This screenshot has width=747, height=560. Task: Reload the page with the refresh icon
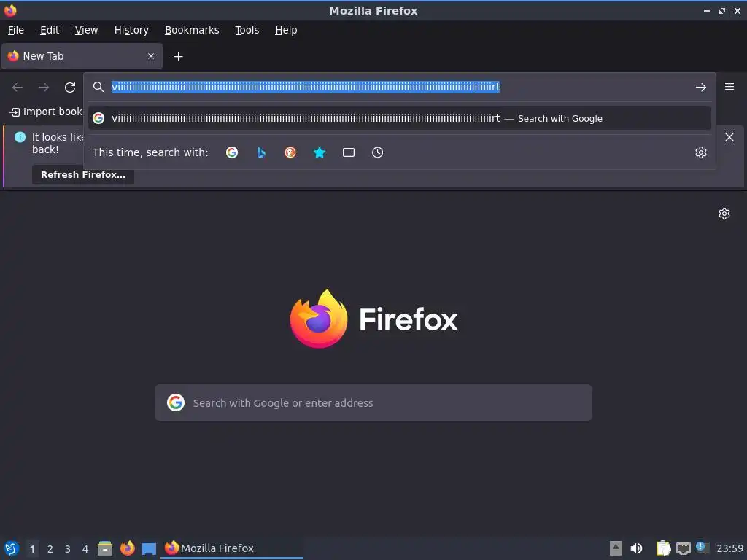pyautogui.click(x=70, y=87)
